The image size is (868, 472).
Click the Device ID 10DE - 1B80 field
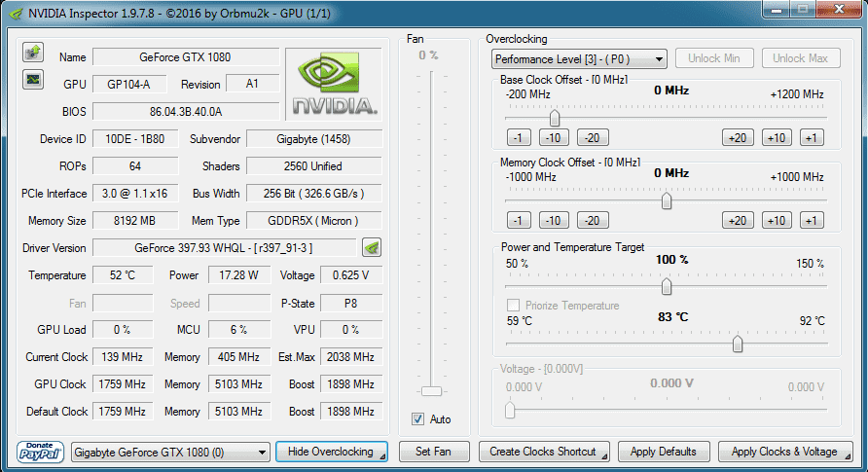(x=135, y=139)
